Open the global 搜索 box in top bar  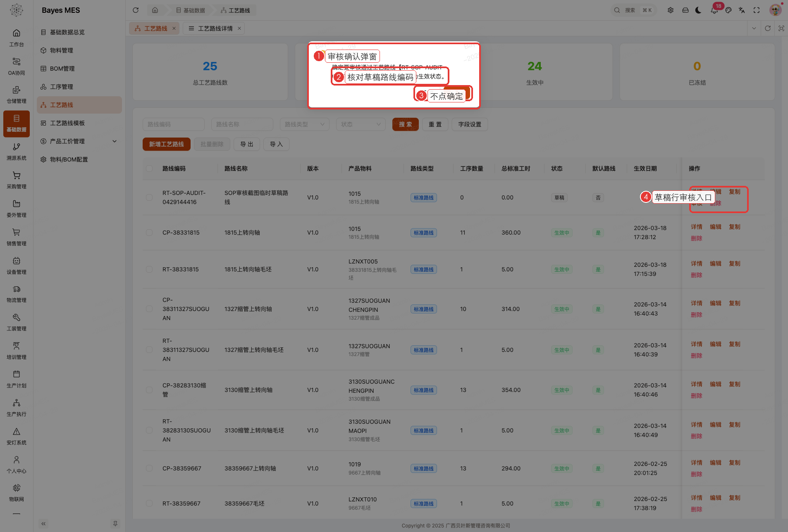pos(633,10)
